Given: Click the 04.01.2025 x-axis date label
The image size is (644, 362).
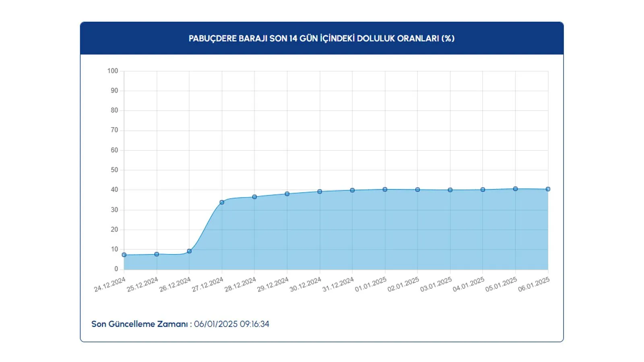Looking at the screenshot, I should (468, 285).
